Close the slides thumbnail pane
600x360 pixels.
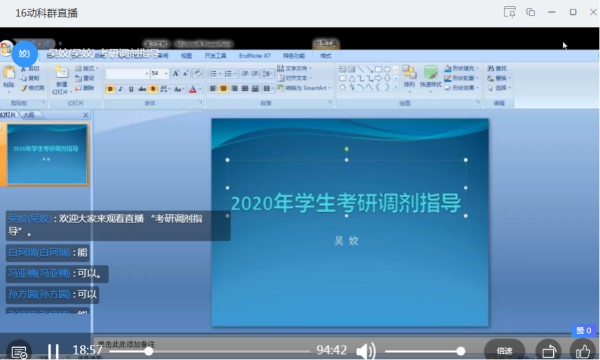point(86,115)
